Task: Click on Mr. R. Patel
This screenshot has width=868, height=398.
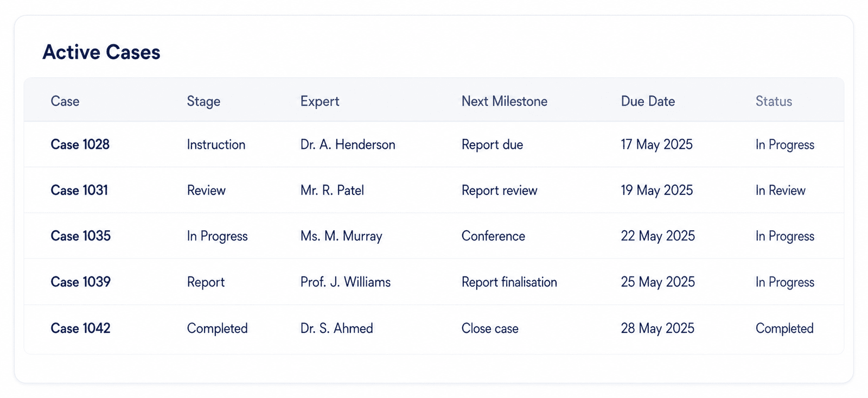Action: (x=332, y=190)
